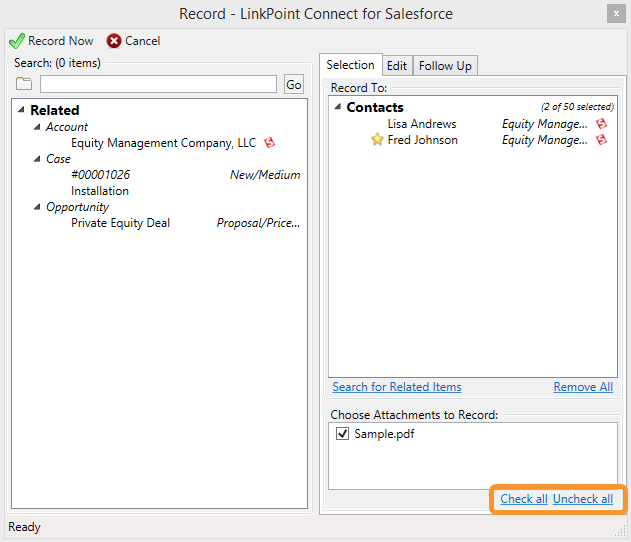Switch to the Edit tab
Screen dimensions: 631x542
tap(397, 66)
